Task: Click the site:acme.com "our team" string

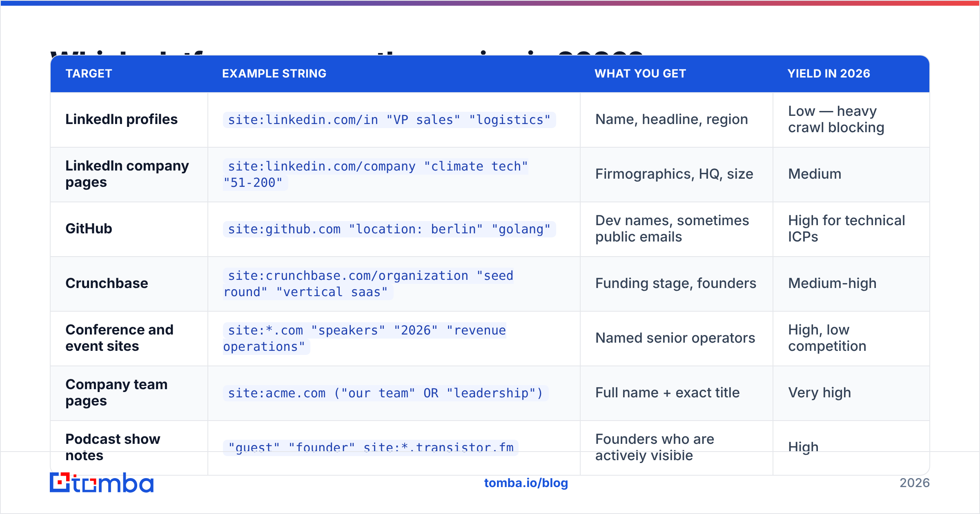Action: click(385, 393)
